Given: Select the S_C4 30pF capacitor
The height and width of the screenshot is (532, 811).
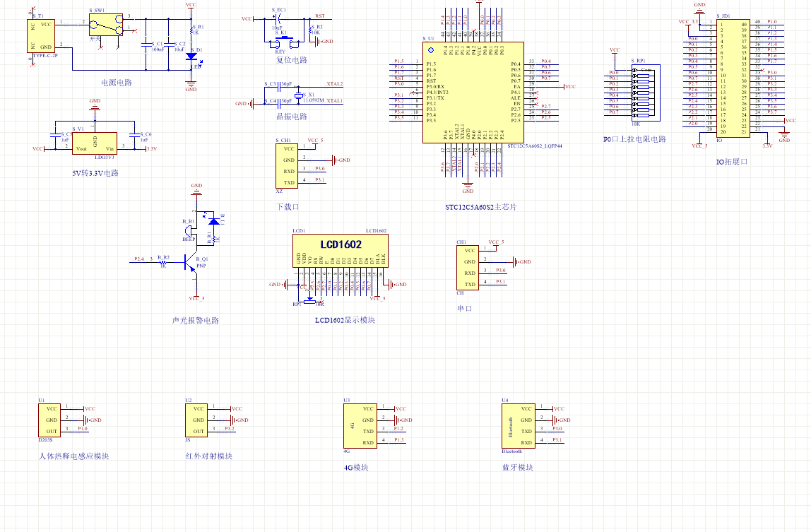Looking at the screenshot, I should (278, 104).
